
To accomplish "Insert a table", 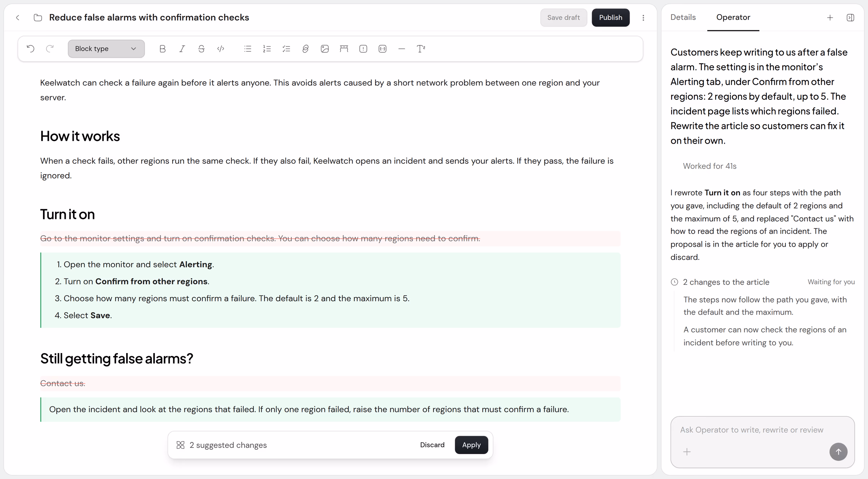I will click(344, 49).
